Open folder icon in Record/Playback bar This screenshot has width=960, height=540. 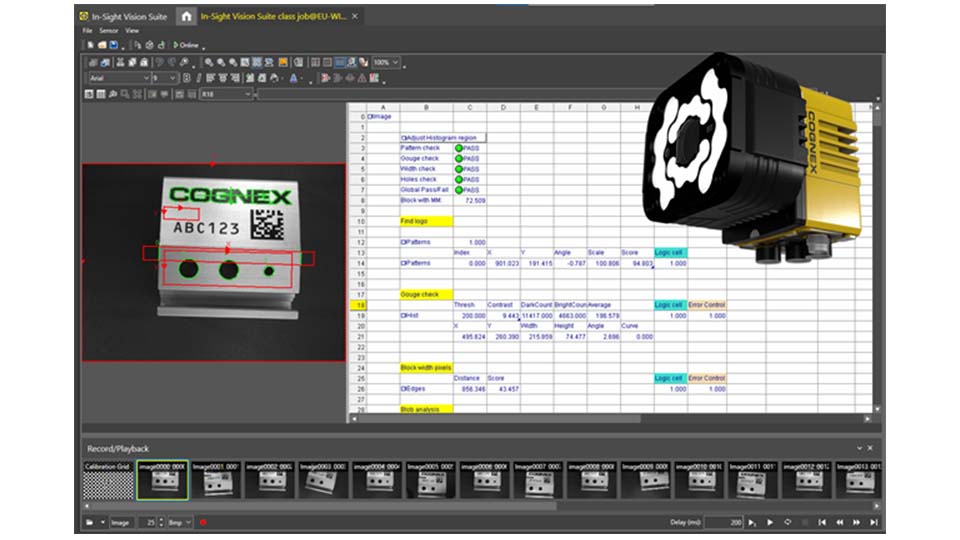click(90, 522)
